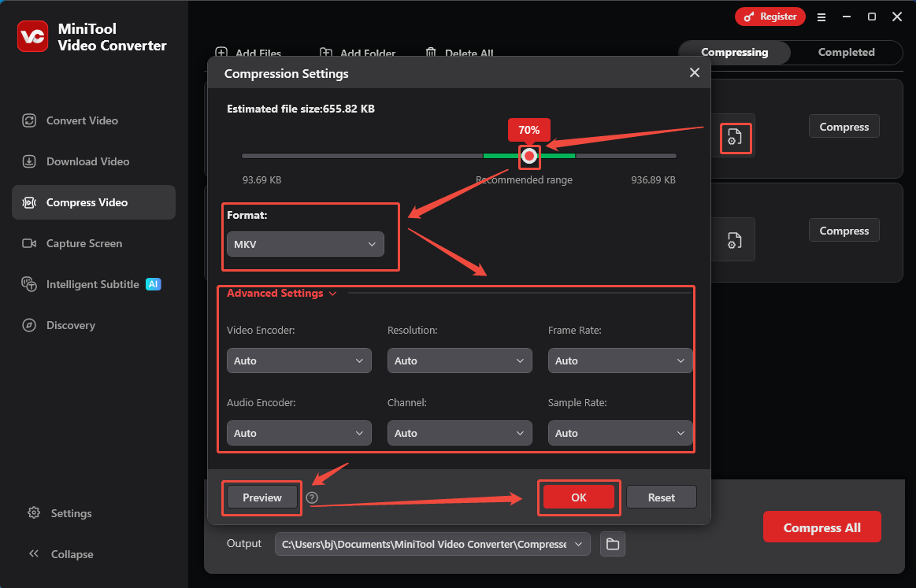This screenshot has width=916, height=588.
Task: Click the Register button
Action: pos(770,17)
